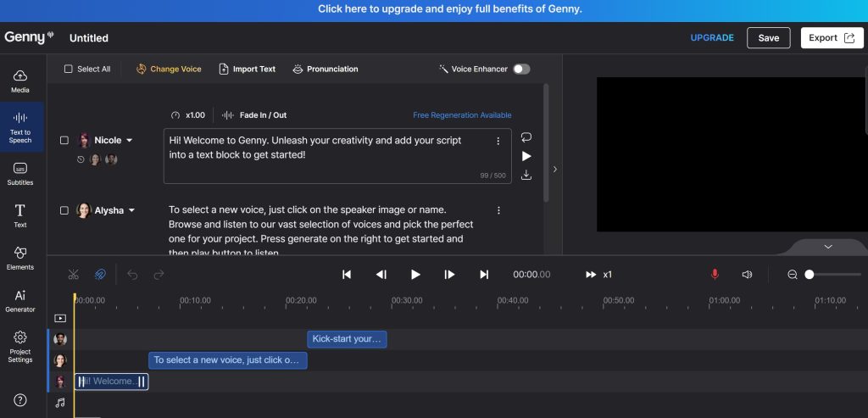Check the Select All checkbox
Image resolution: width=868 pixels, height=418 pixels.
point(68,70)
